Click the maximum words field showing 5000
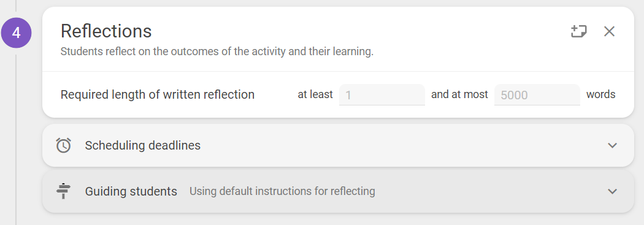This screenshot has width=644, height=225. (x=537, y=95)
